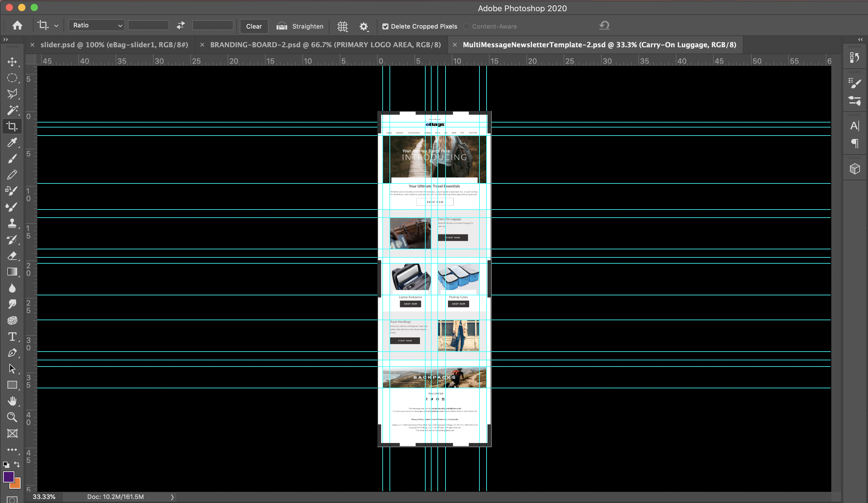Uncheck Delete Cropped Pixels
868x503 pixels.
coord(385,26)
